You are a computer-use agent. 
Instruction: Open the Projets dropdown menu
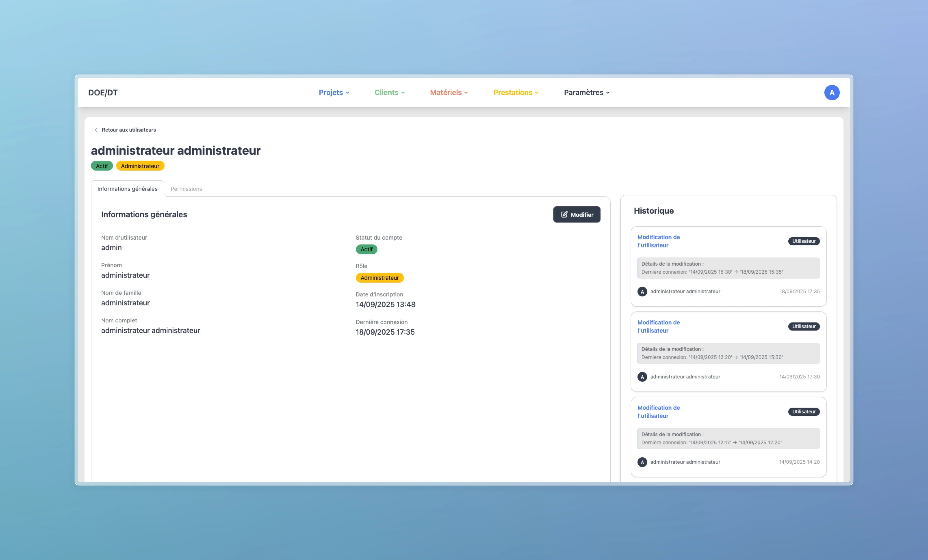[x=334, y=93]
